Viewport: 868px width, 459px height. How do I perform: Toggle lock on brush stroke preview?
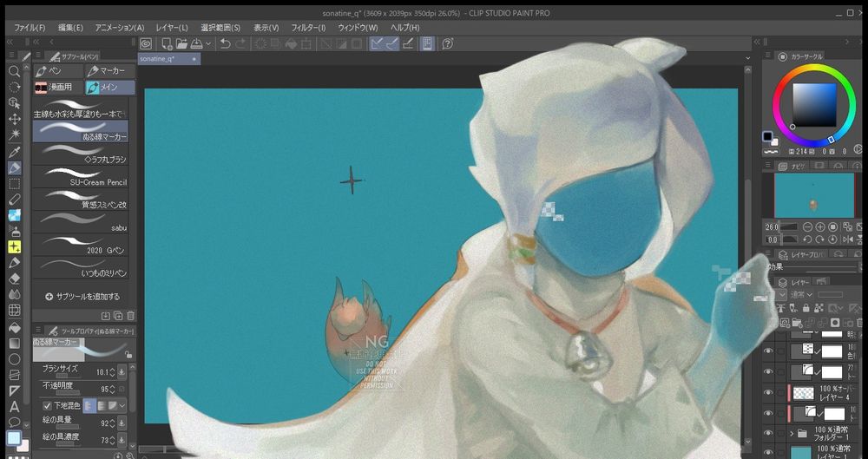tap(128, 355)
